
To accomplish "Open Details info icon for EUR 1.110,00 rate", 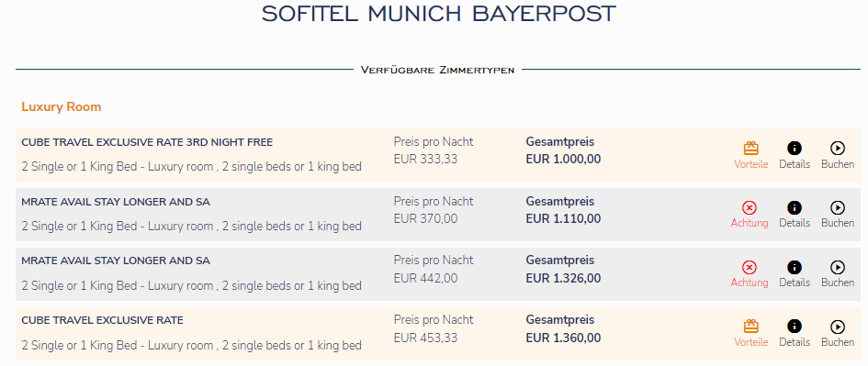I will pos(795,208).
